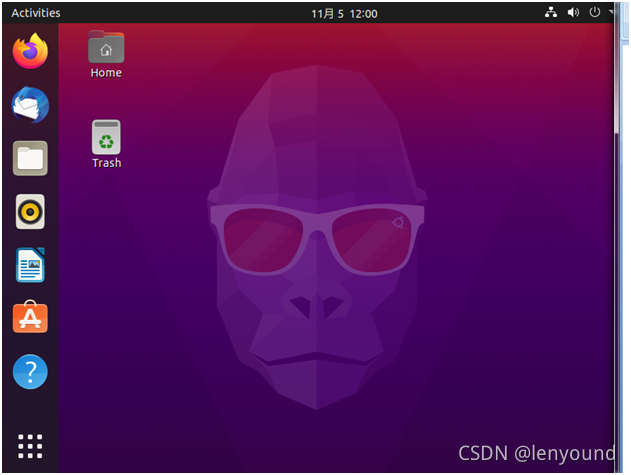Open Ubuntu Software store
Viewport: 631px width, 475px height.
30,317
